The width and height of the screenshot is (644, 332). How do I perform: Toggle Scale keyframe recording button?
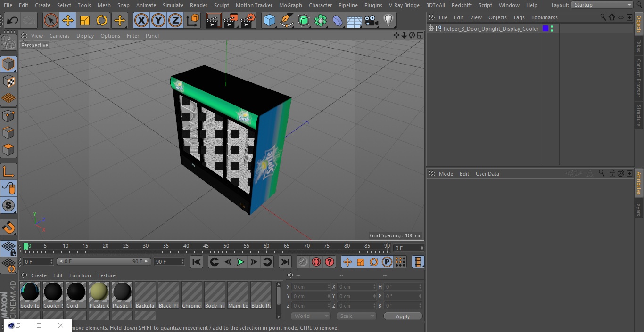361,262
